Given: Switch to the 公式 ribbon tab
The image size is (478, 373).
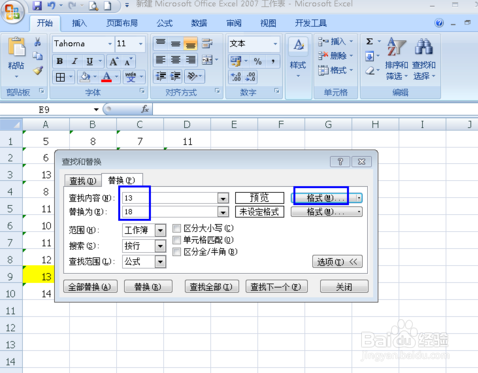Looking at the screenshot, I should point(165,23).
